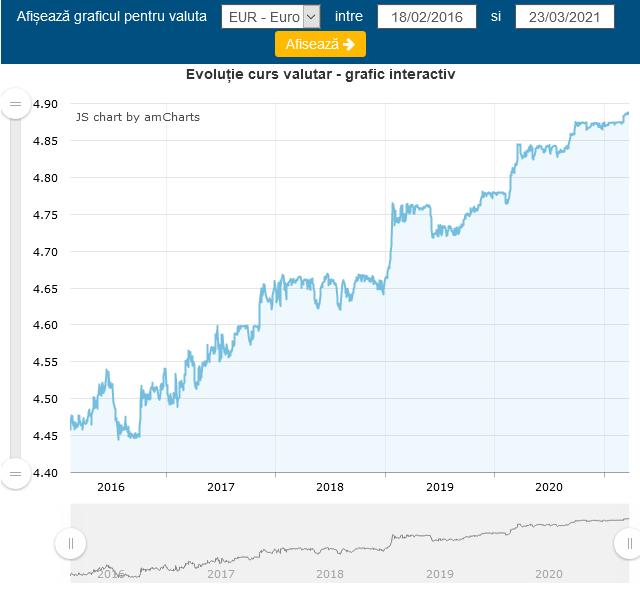Select the end date field 23/03/2021

(x=565, y=17)
